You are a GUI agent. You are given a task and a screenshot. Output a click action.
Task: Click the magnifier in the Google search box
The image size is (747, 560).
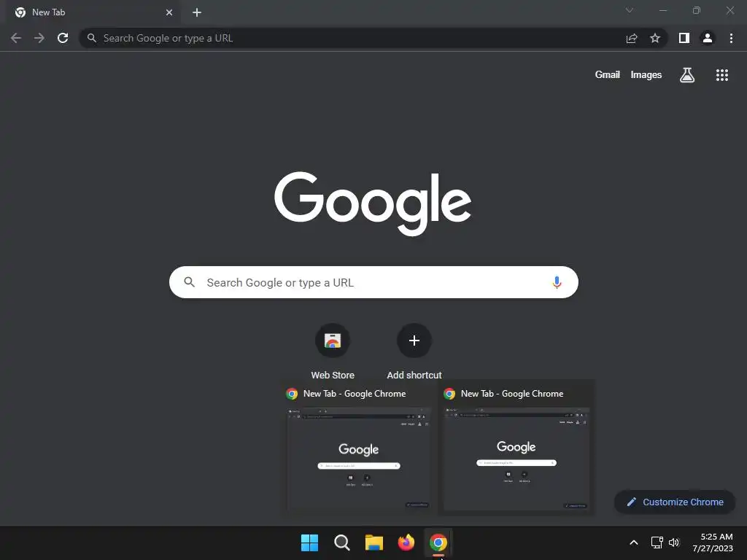point(189,282)
